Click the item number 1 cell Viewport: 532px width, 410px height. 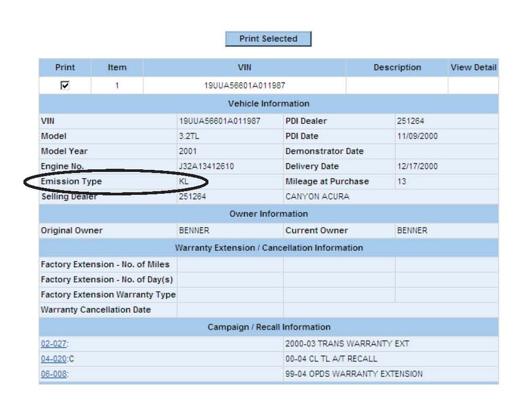[117, 85]
